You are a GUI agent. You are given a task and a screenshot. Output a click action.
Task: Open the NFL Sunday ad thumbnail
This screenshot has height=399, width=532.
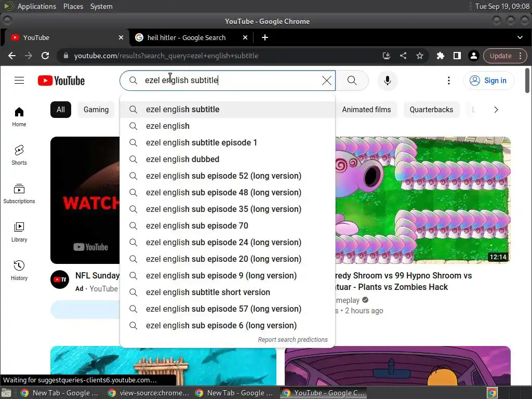[x=85, y=200]
